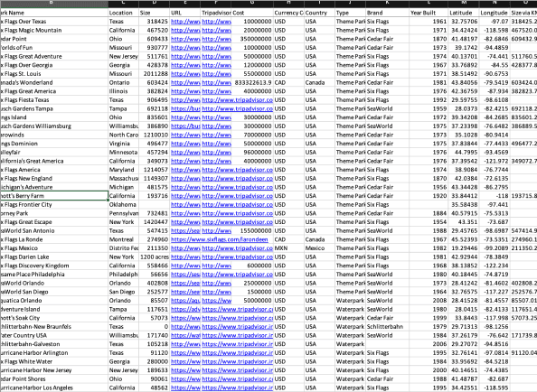Select the 'Mexico' country cell

point(319,248)
